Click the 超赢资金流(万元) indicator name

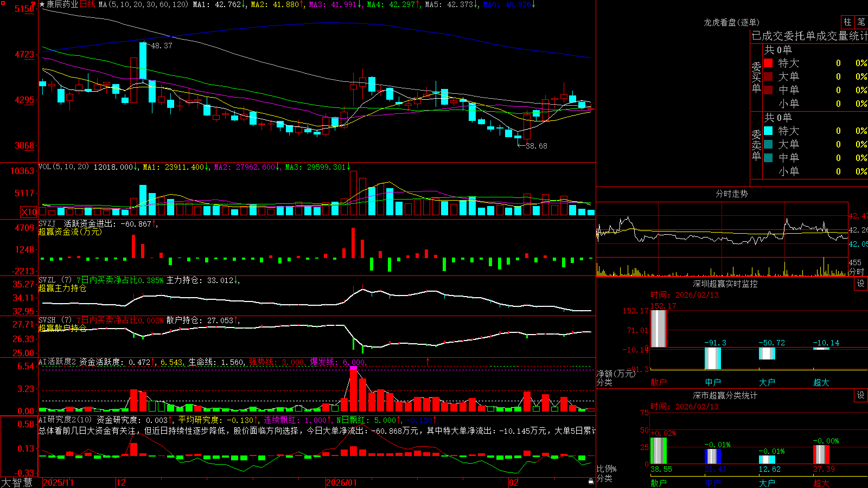(70, 232)
